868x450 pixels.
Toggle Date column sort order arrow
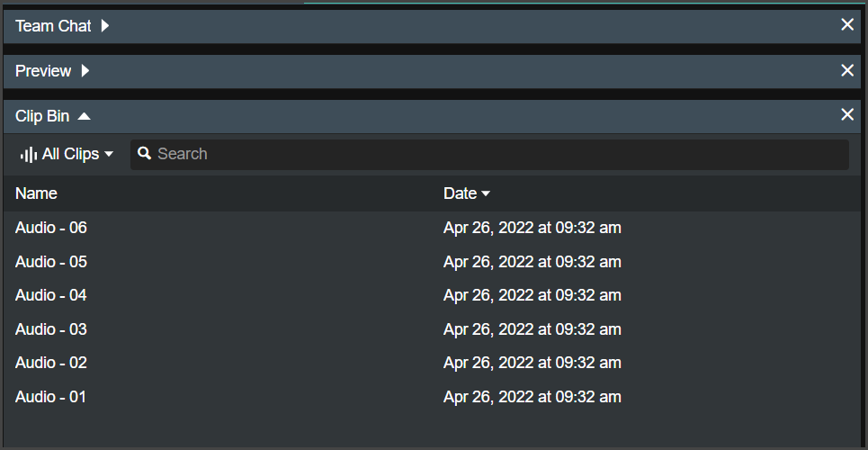[486, 194]
